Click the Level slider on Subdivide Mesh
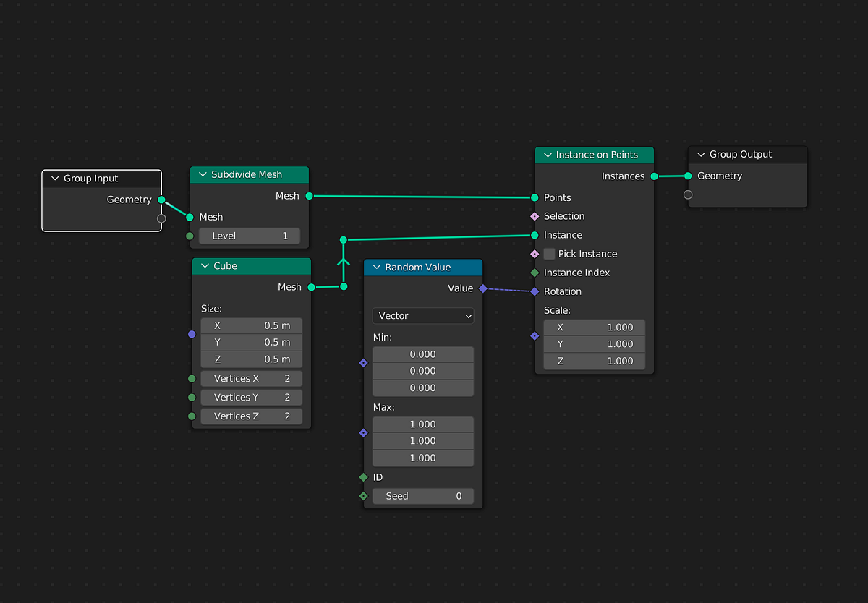 (x=250, y=235)
